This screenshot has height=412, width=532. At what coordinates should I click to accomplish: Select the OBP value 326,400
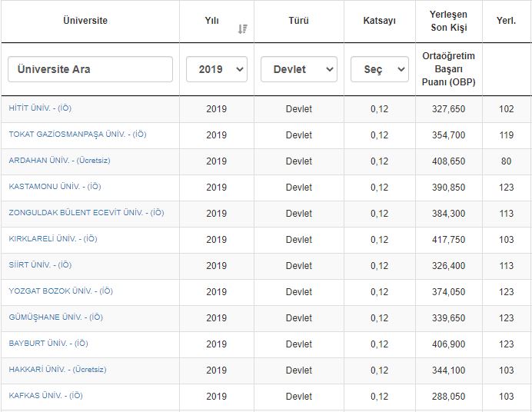[x=448, y=265]
